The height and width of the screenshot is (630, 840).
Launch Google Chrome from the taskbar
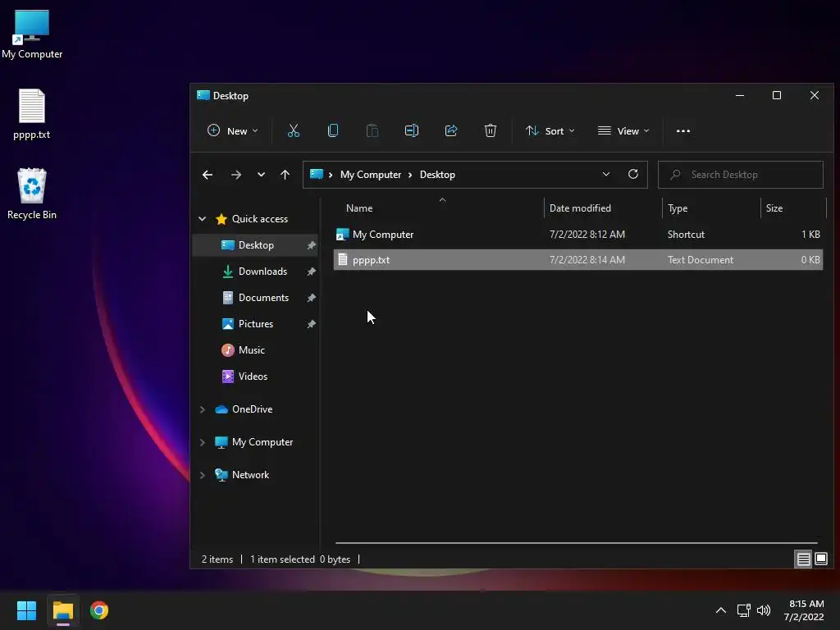pos(99,610)
